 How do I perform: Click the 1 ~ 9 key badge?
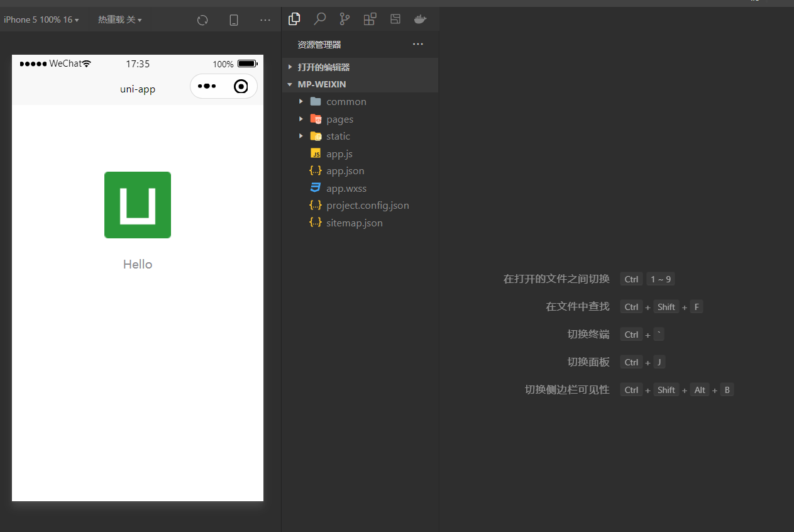point(661,279)
